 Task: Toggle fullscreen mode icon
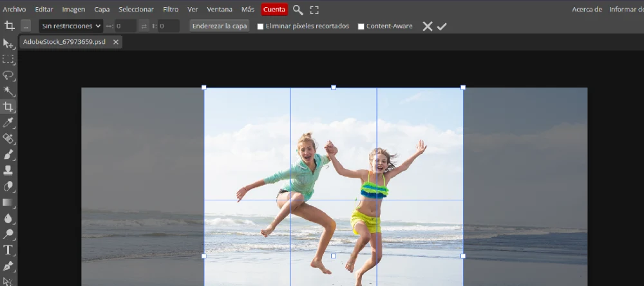click(x=314, y=10)
